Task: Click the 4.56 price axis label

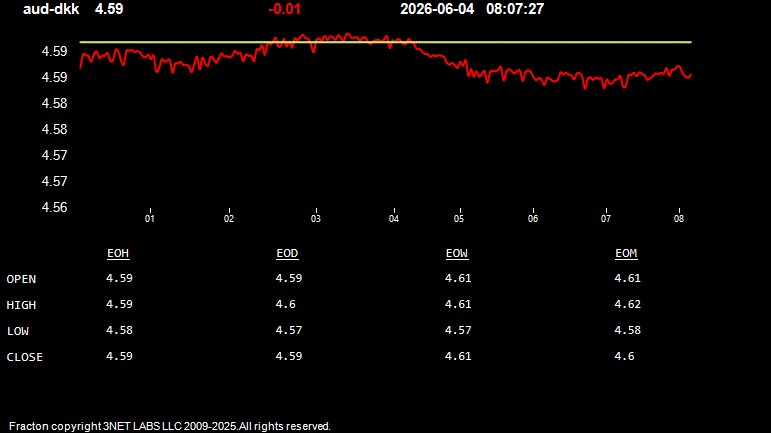Action: 54,207
